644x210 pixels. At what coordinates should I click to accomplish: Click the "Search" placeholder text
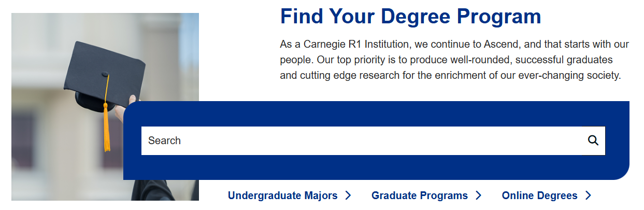[x=164, y=141]
